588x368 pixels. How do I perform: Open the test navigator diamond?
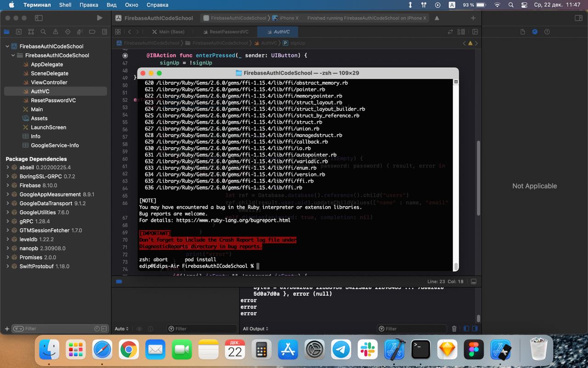click(x=68, y=32)
